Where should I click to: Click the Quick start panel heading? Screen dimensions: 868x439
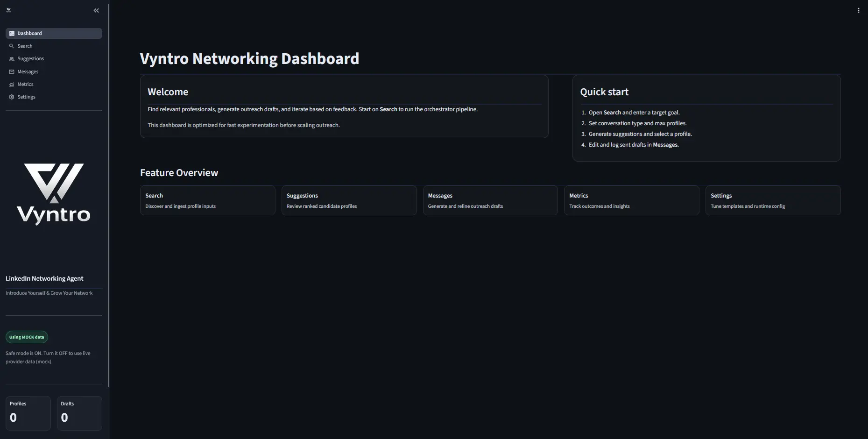[604, 92]
